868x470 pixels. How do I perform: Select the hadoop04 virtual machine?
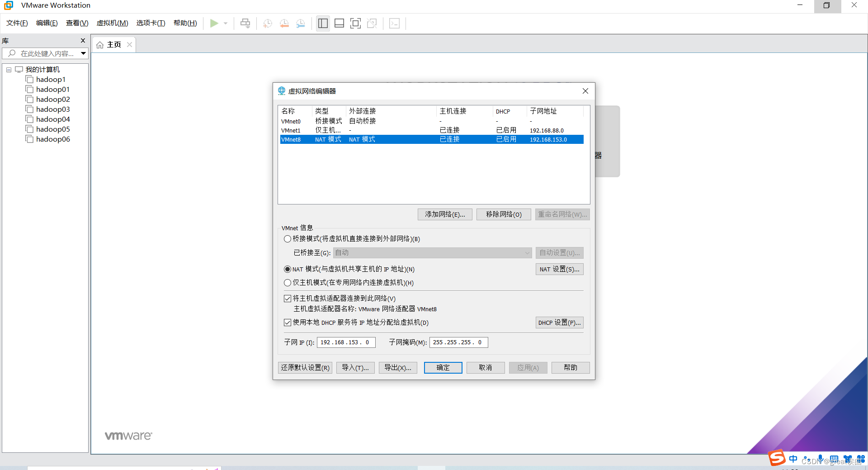(x=53, y=119)
